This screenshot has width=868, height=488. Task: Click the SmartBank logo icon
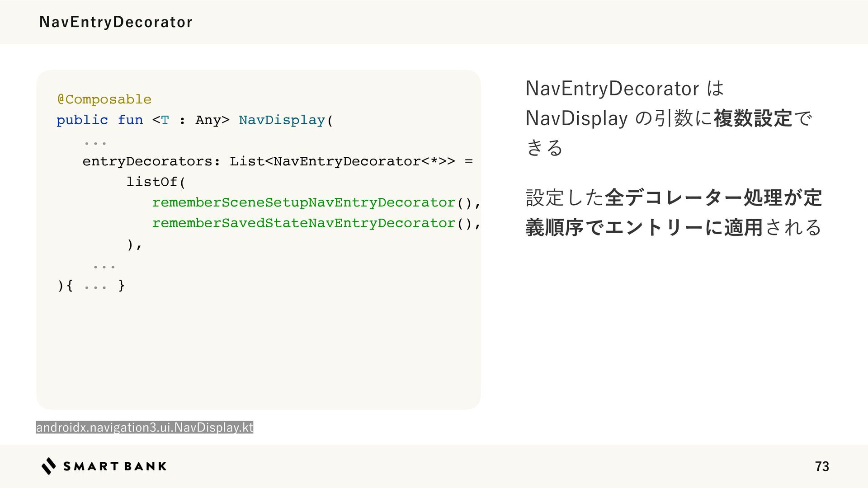click(49, 466)
